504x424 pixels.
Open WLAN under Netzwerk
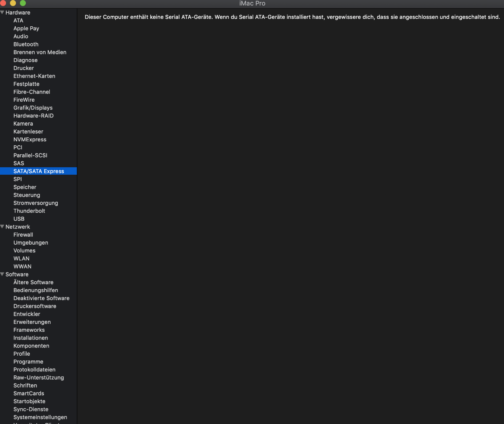[x=22, y=258]
